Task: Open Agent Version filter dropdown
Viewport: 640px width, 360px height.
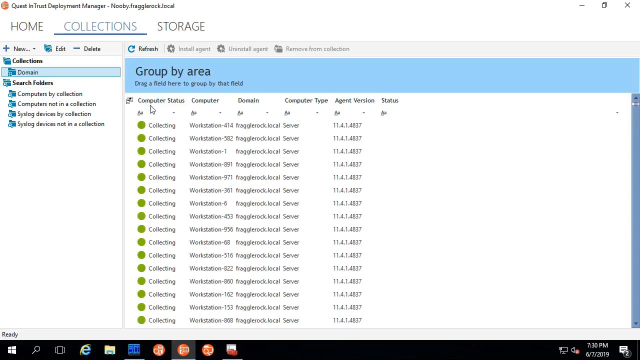Action: pyautogui.click(x=364, y=113)
